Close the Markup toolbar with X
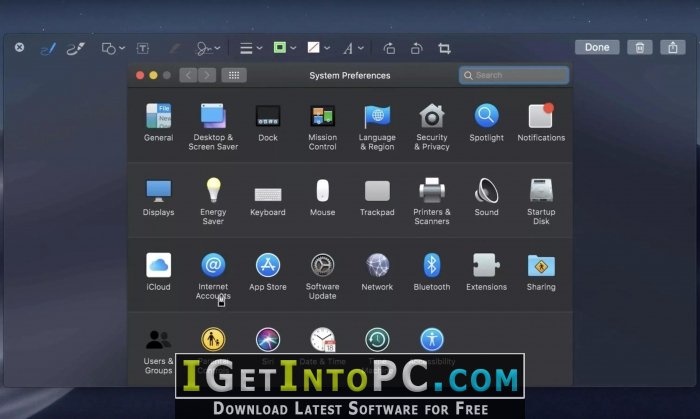The width and height of the screenshot is (700, 419). tap(20, 47)
